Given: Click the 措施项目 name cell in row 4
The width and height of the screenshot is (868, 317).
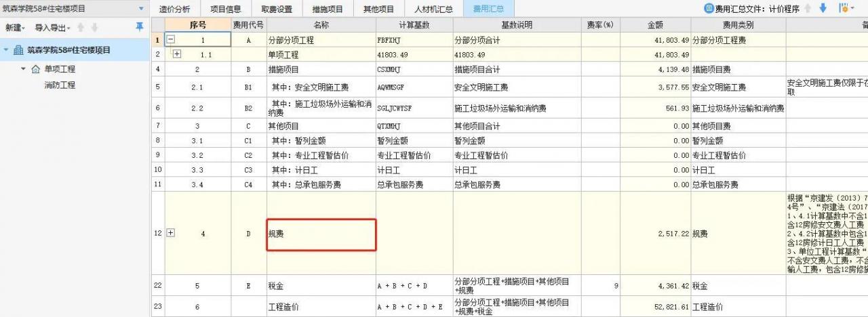Looking at the screenshot, I should point(321,69).
